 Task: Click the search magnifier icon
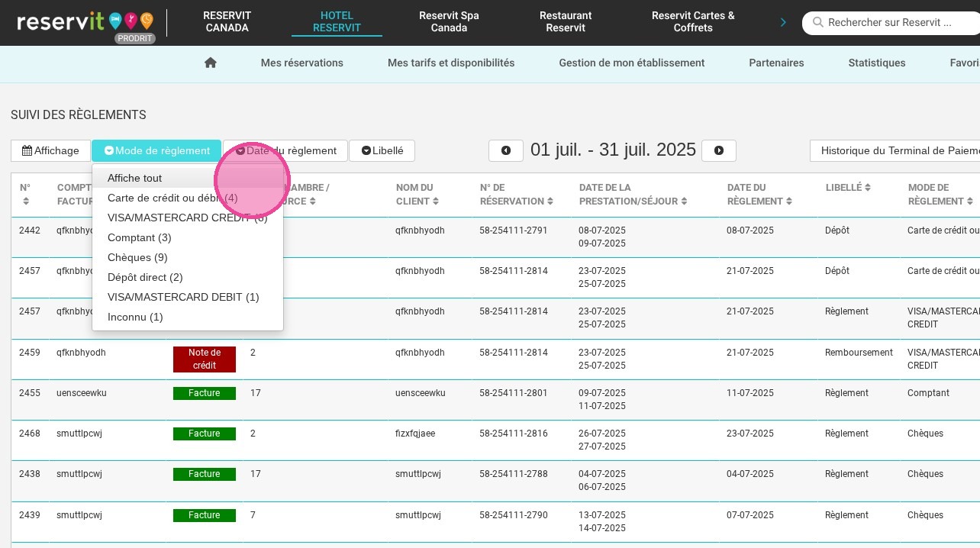[x=818, y=23]
